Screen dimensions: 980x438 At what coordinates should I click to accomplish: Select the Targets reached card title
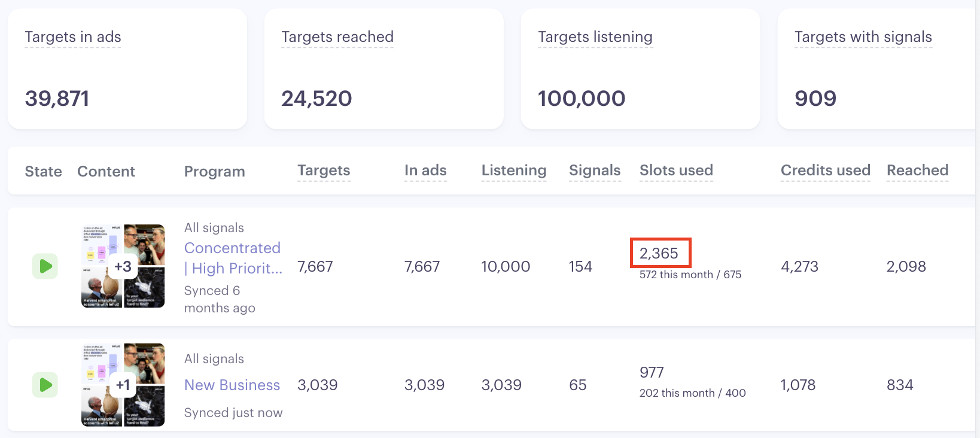pyautogui.click(x=337, y=37)
